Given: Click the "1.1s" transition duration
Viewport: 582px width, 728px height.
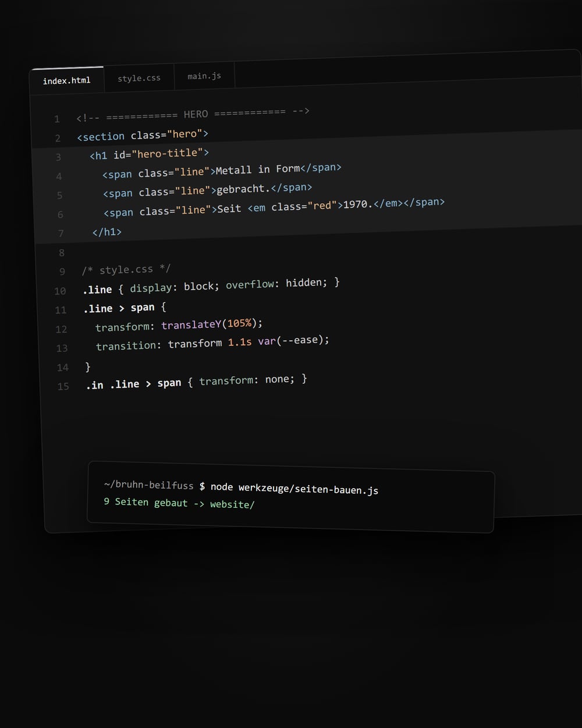Looking at the screenshot, I should coord(240,342).
